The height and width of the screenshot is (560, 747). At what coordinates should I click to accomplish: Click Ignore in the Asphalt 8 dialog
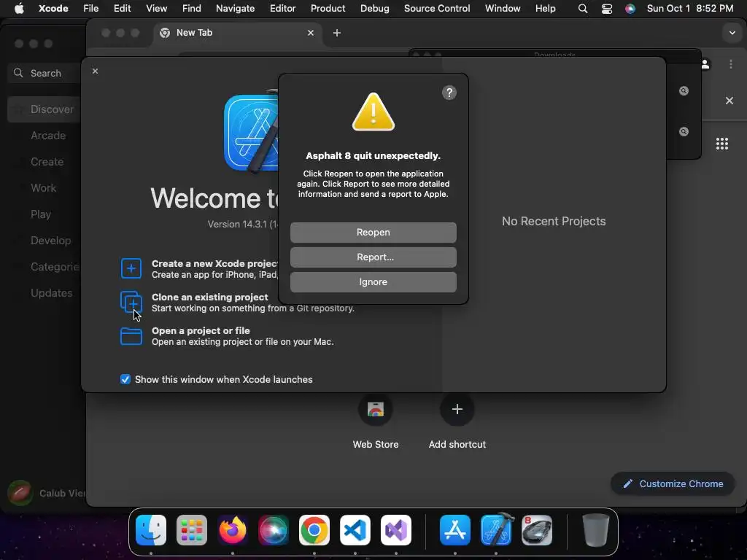click(x=373, y=282)
